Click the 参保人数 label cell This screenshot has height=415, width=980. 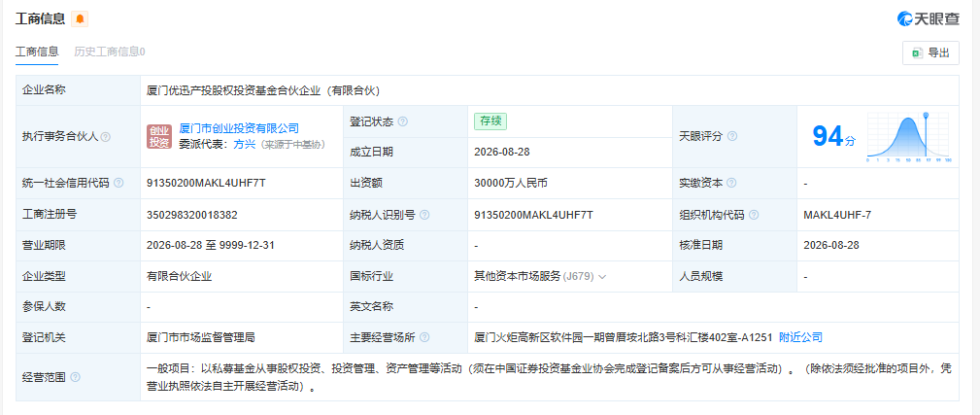79,307
